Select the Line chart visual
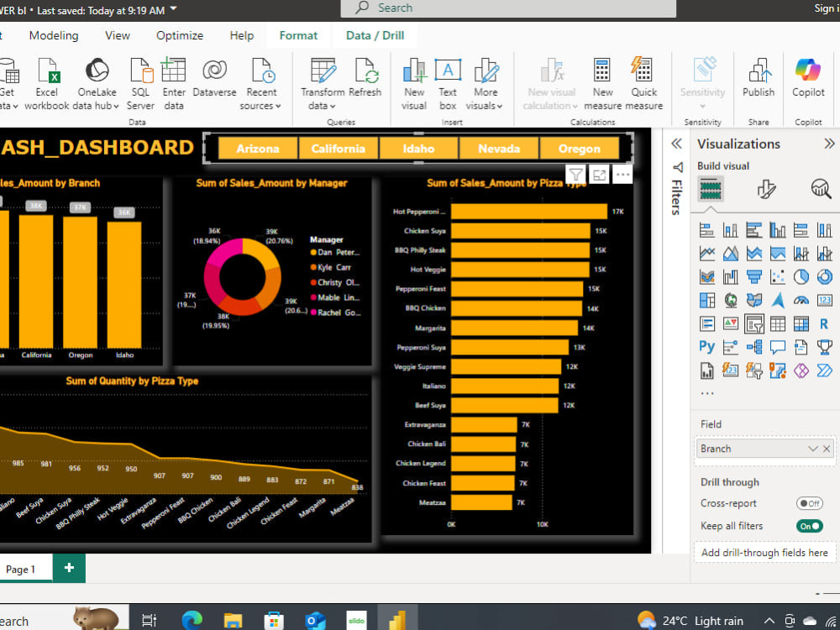Viewport: 840px width, 630px height. tap(706, 254)
